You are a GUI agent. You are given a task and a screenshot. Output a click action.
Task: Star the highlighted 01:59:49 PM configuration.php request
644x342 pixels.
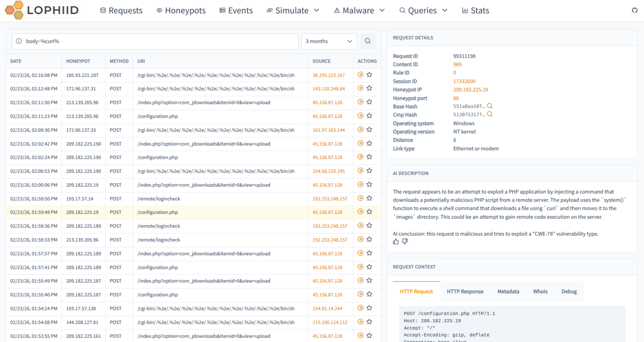coord(369,212)
